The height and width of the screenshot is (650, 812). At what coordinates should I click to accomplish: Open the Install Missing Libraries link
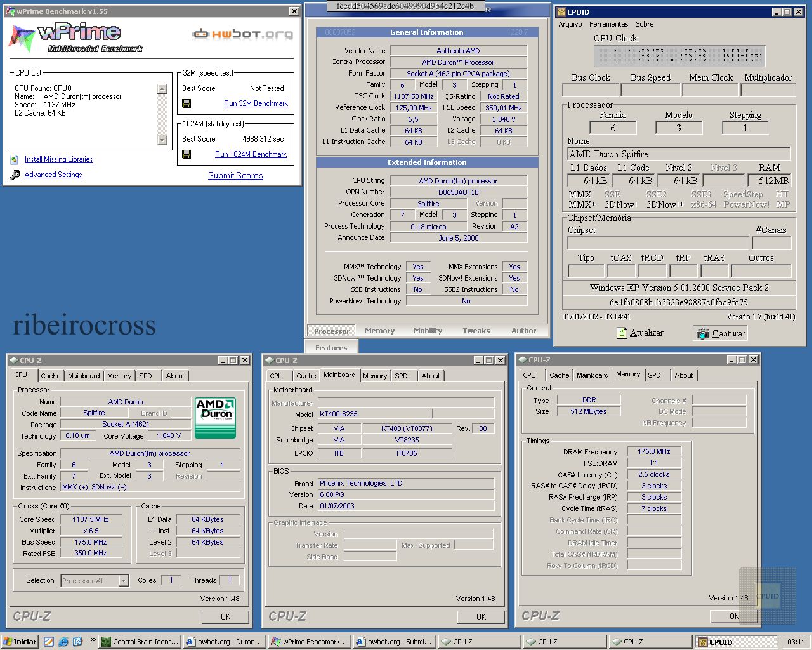click(x=58, y=160)
